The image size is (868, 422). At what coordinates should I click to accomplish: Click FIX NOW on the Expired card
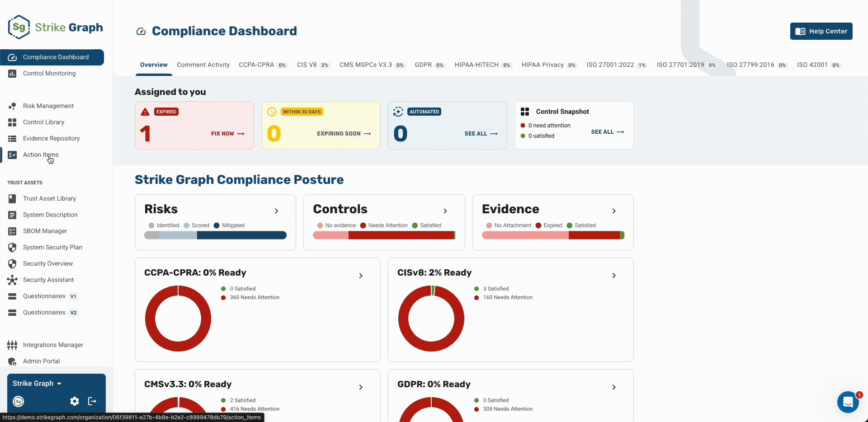click(x=228, y=134)
